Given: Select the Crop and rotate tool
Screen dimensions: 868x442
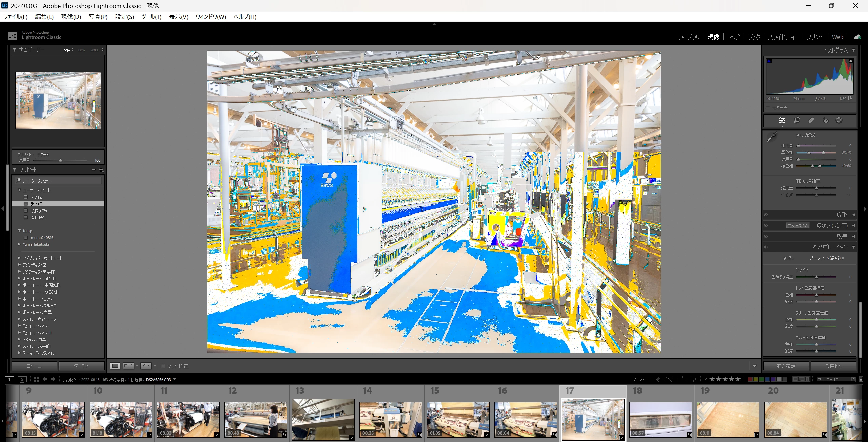Looking at the screenshot, I should pos(797,120).
